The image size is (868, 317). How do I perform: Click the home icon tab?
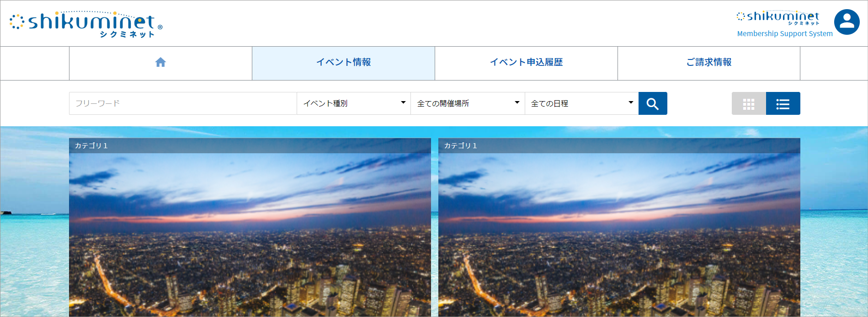[x=160, y=63]
